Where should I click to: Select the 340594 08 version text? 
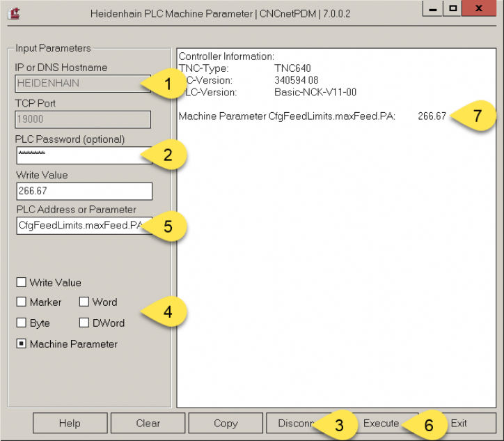click(x=296, y=80)
